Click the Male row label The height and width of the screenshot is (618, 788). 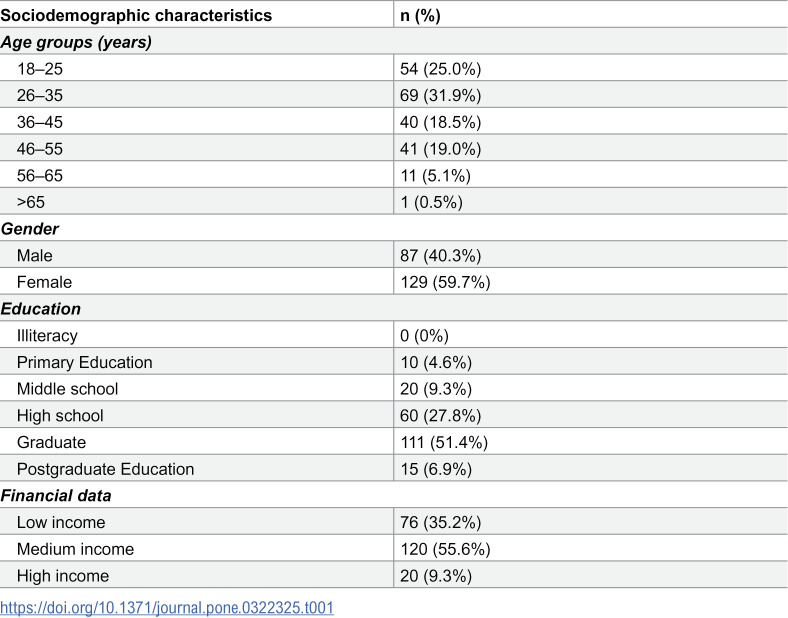[35, 256]
